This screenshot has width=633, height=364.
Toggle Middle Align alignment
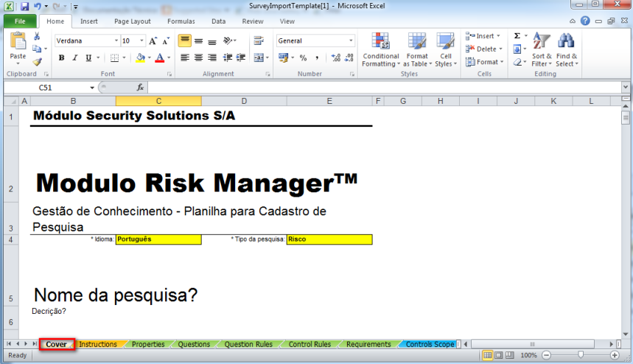coord(199,41)
